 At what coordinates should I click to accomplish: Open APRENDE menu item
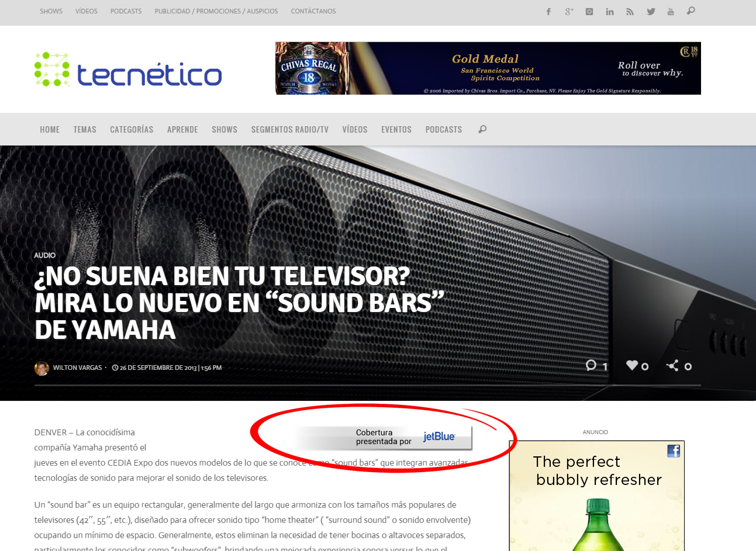point(182,130)
